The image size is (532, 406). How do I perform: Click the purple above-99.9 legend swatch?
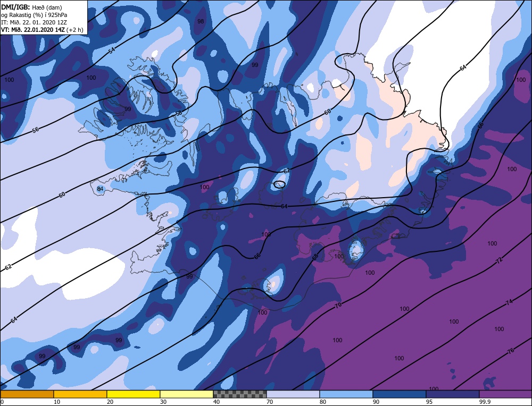pyautogui.click(x=505, y=394)
